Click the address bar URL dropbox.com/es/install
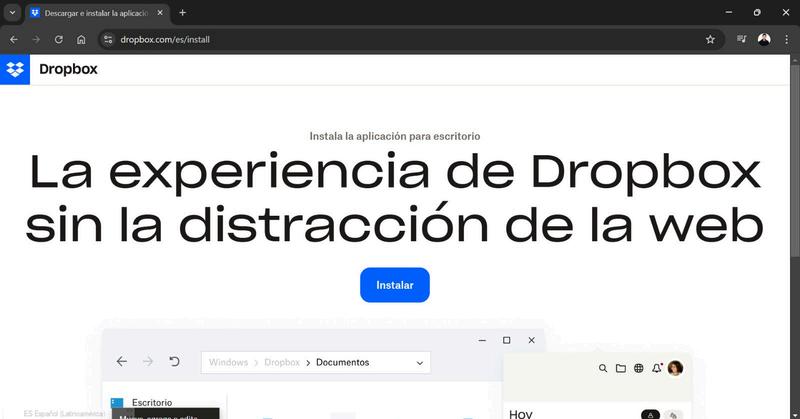The width and height of the screenshot is (800, 419). [165, 39]
